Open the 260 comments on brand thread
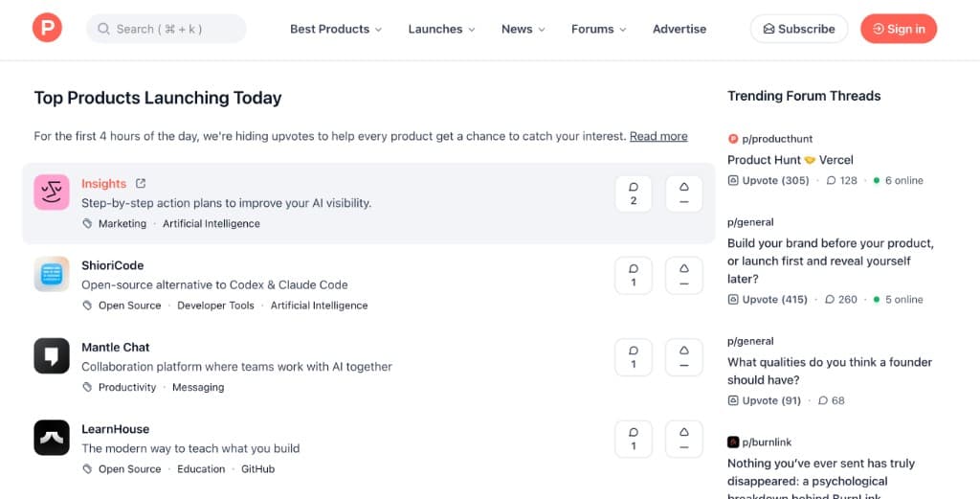Screen dimensions: 980x499 840,300
